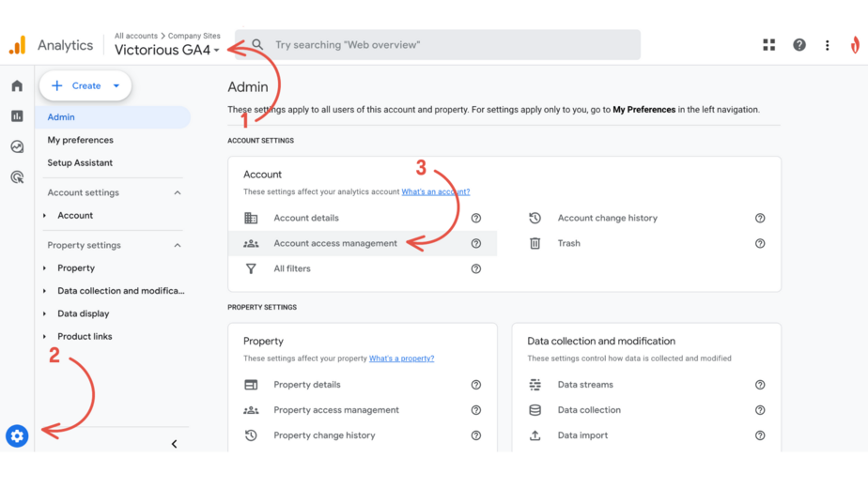Select Setup Assistant in the sidebar
868x488 pixels.
coord(80,163)
